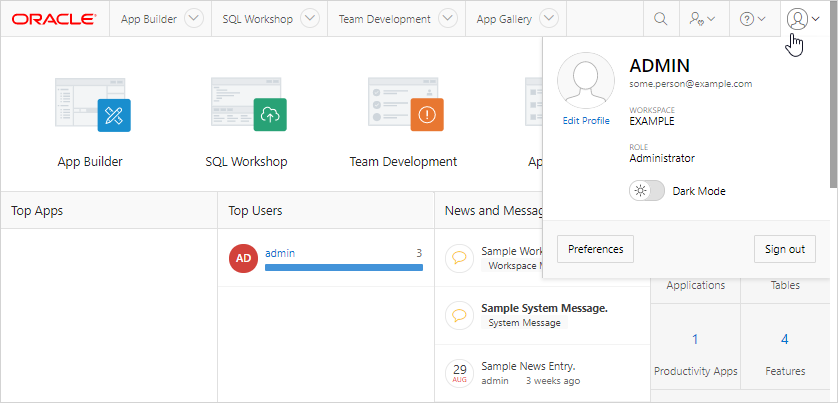Open the Team Development large icon
The image size is (838, 403).
(406, 105)
